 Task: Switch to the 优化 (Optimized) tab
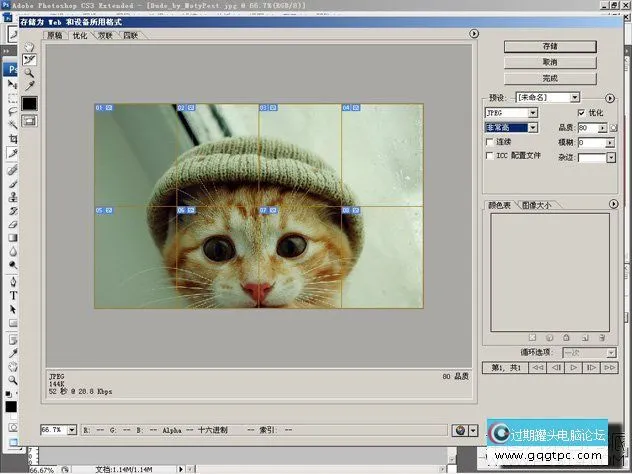click(80, 35)
